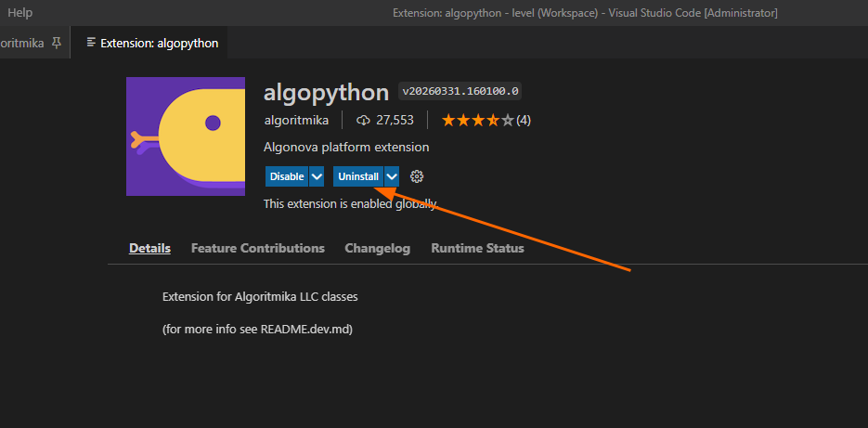
Task: Expand the dropdown arrow beside Uninstall
Action: point(392,176)
